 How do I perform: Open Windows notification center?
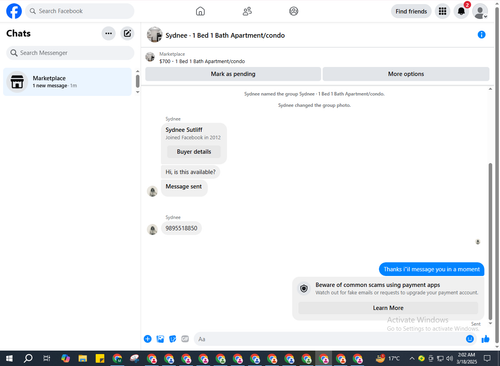[x=487, y=358]
